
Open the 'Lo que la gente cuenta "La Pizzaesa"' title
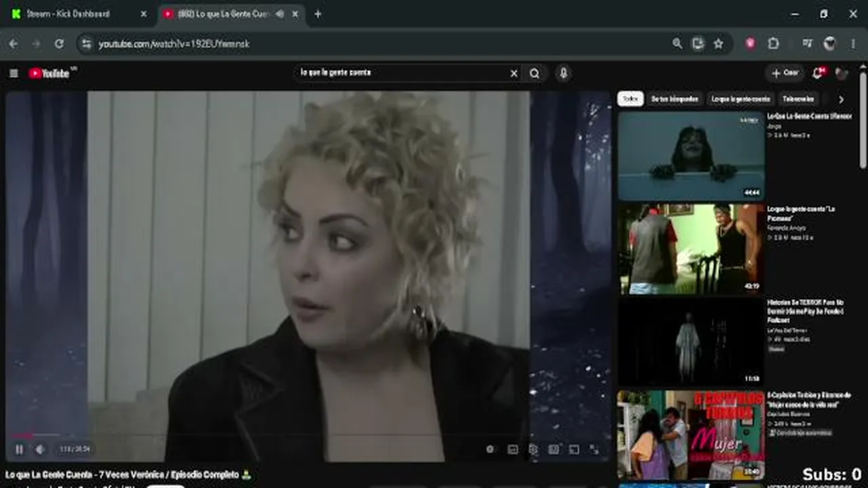pyautogui.click(x=801, y=213)
